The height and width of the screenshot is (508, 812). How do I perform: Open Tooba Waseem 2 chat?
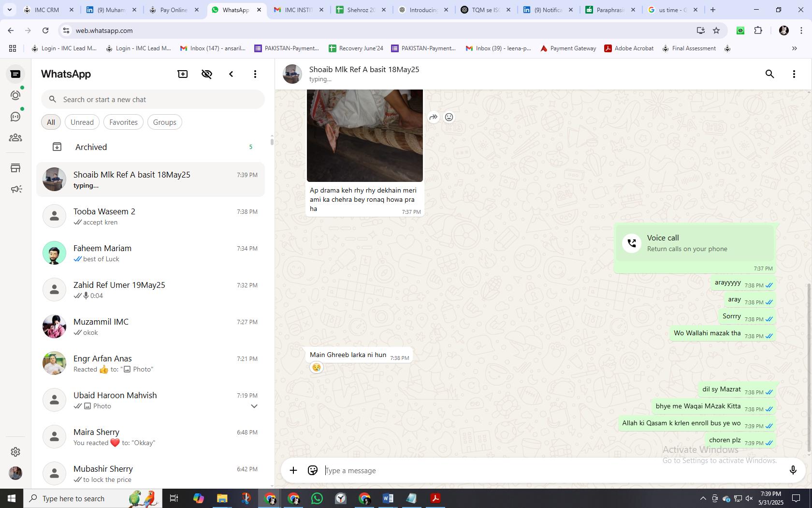coord(151,216)
